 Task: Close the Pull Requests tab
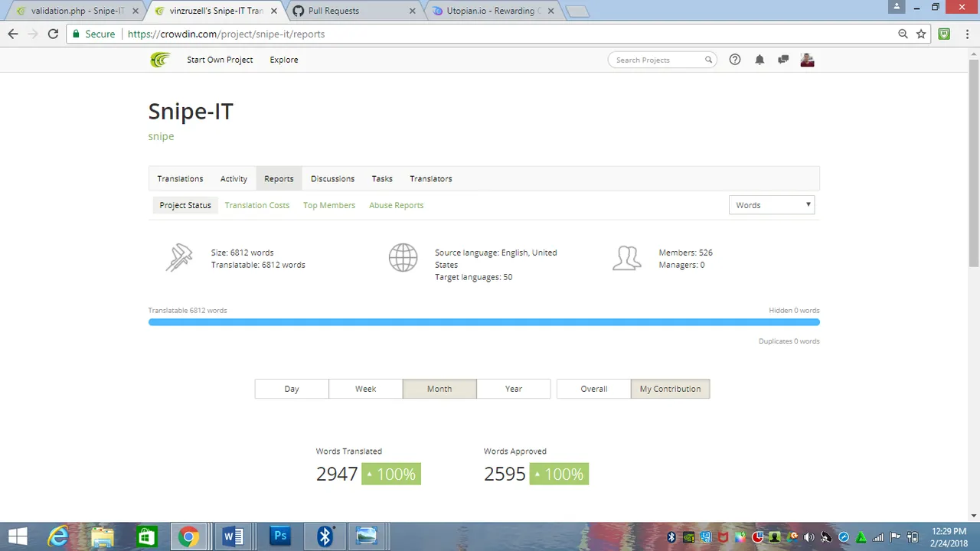413,11
